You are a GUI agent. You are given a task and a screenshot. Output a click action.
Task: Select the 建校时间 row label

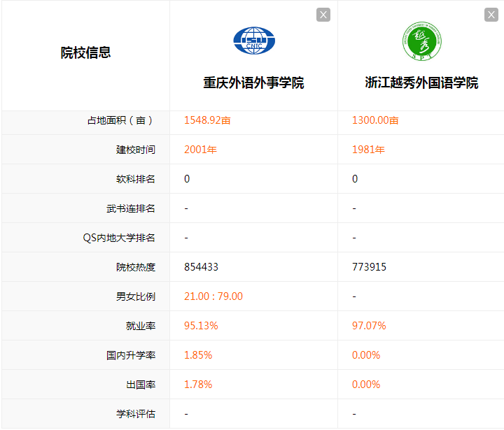(x=136, y=150)
